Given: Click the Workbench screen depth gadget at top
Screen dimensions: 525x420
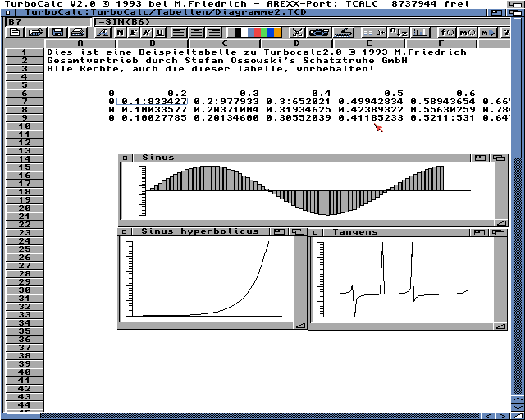Looking at the screenshot, I should click(516, 4).
